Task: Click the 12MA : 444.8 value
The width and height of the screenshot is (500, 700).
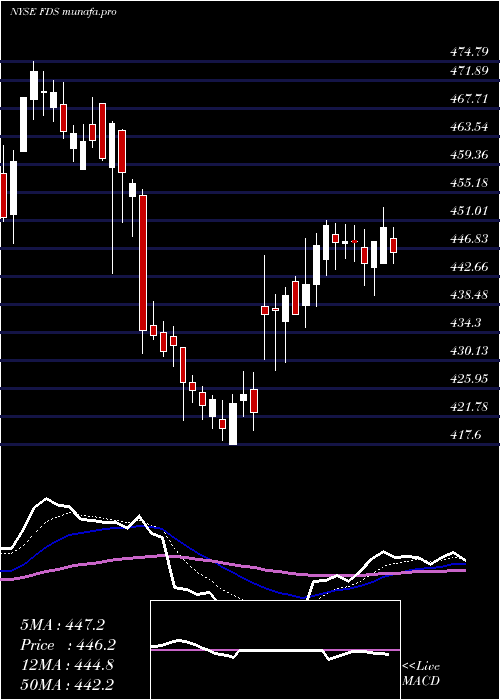Action: pyautogui.click(x=67, y=665)
